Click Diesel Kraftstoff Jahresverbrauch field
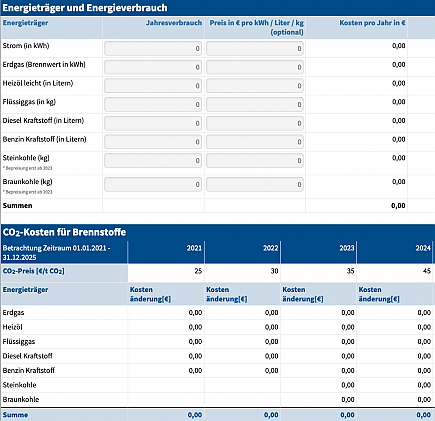 [x=153, y=123]
